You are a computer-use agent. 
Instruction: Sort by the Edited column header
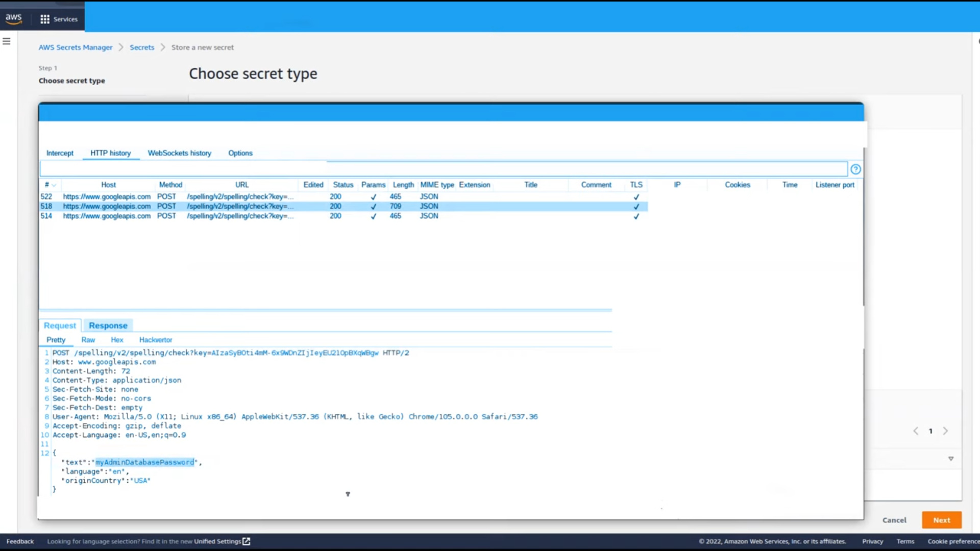tap(313, 185)
